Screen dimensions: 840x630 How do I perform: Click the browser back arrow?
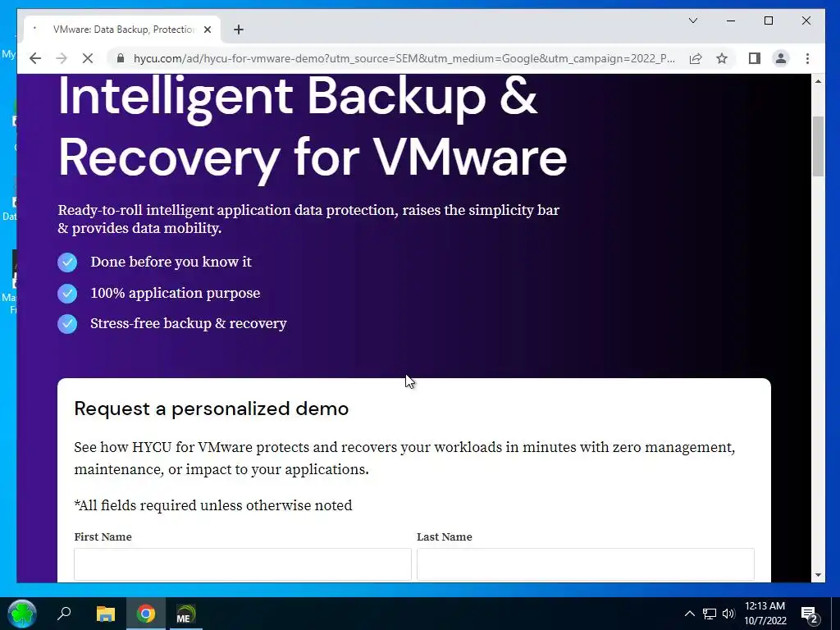click(35, 58)
